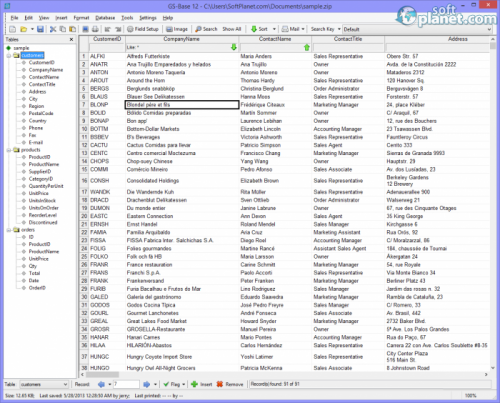Click the Remove red X button
The image size is (500, 403).
(x=230, y=384)
